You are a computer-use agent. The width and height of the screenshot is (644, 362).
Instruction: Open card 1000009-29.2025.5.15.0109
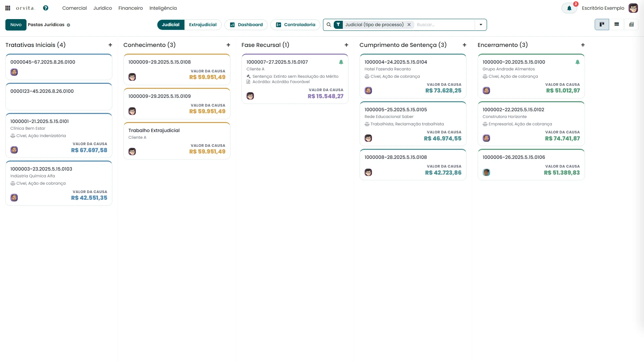click(177, 104)
